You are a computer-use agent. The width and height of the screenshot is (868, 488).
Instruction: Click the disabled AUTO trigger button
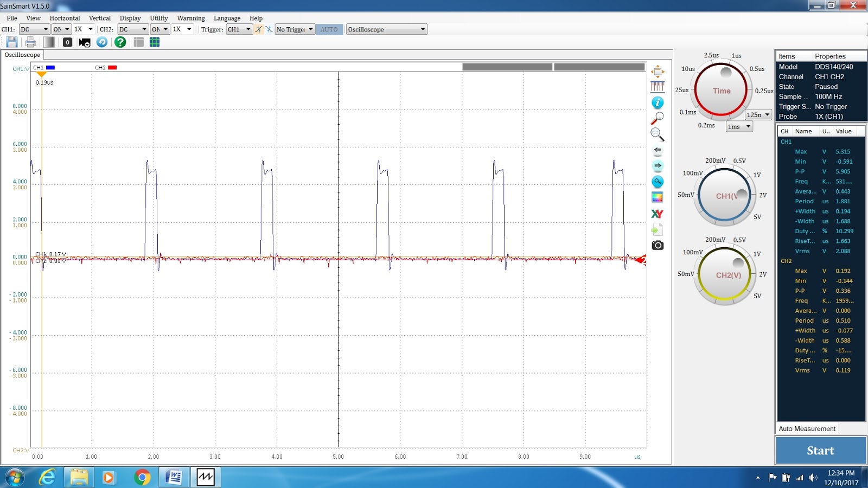[x=329, y=29]
